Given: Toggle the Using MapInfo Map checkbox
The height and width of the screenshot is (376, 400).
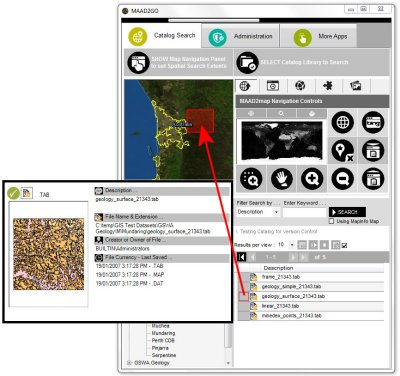Looking at the screenshot, I should point(331,221).
